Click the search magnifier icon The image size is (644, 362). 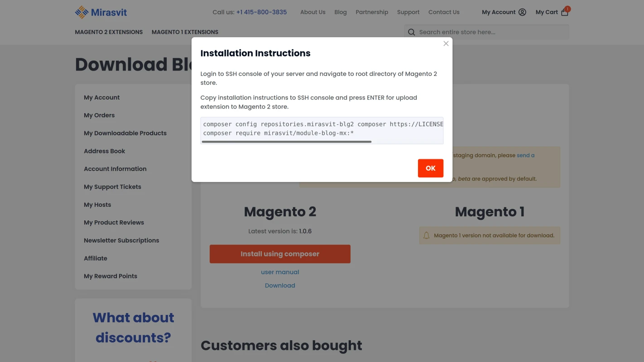click(x=411, y=32)
